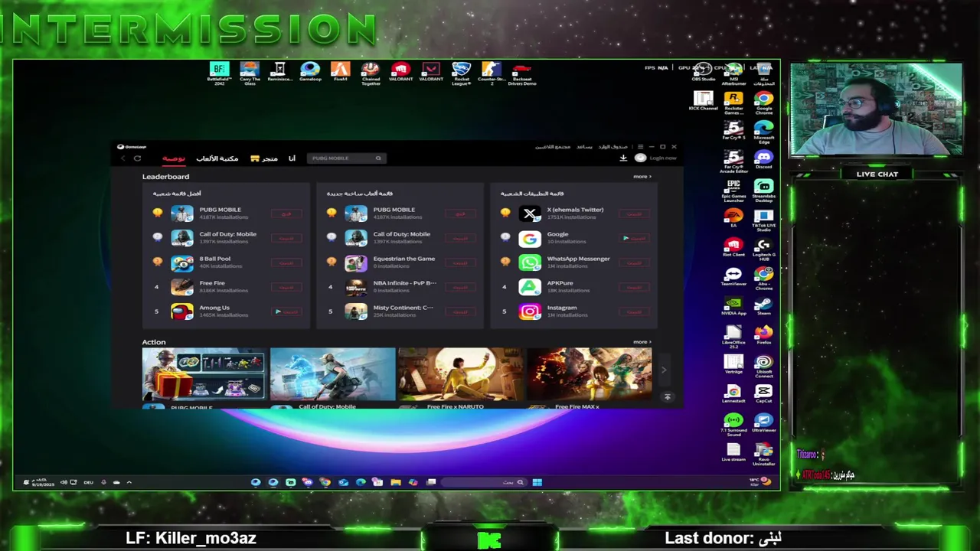Open Rockstar Games Launcher icon
This screenshot has height=551, width=980.
click(733, 103)
